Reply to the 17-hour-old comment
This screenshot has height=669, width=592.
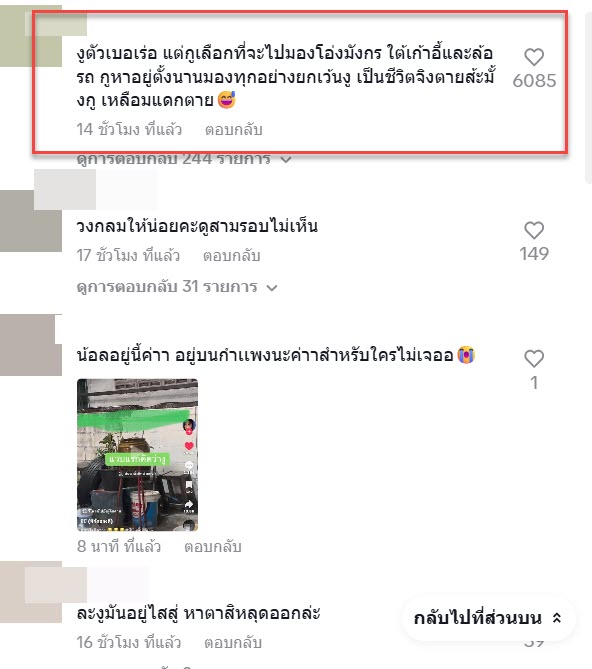(x=231, y=256)
